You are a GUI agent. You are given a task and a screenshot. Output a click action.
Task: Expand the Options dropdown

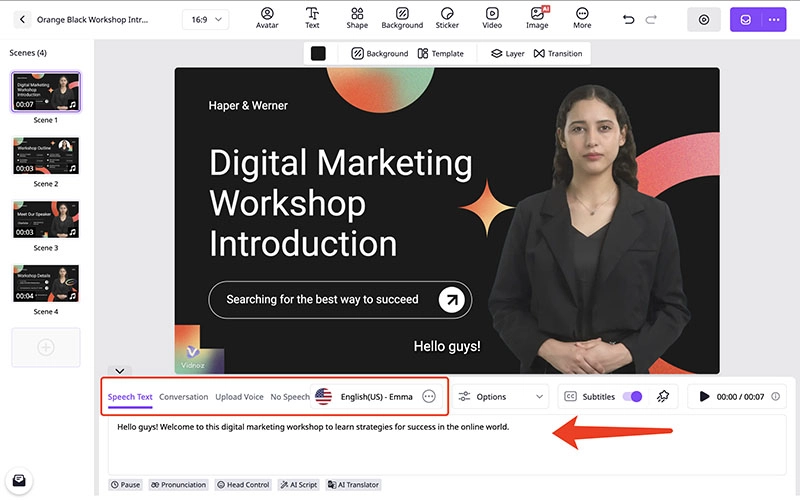pos(500,397)
